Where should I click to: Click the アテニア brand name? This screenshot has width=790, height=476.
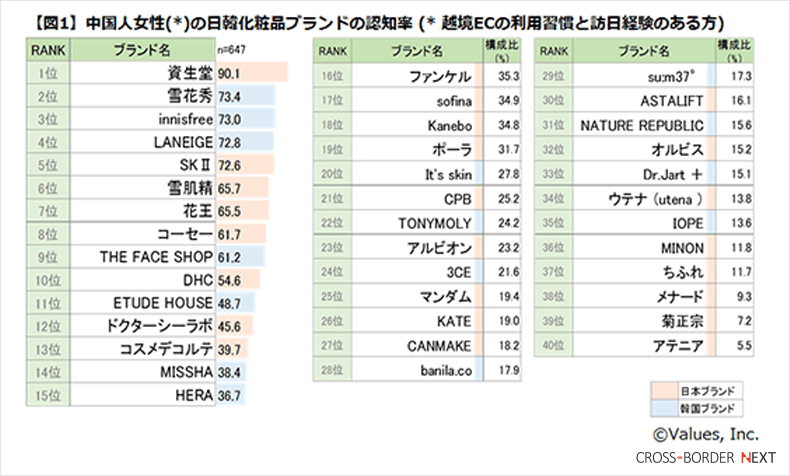[x=678, y=346]
